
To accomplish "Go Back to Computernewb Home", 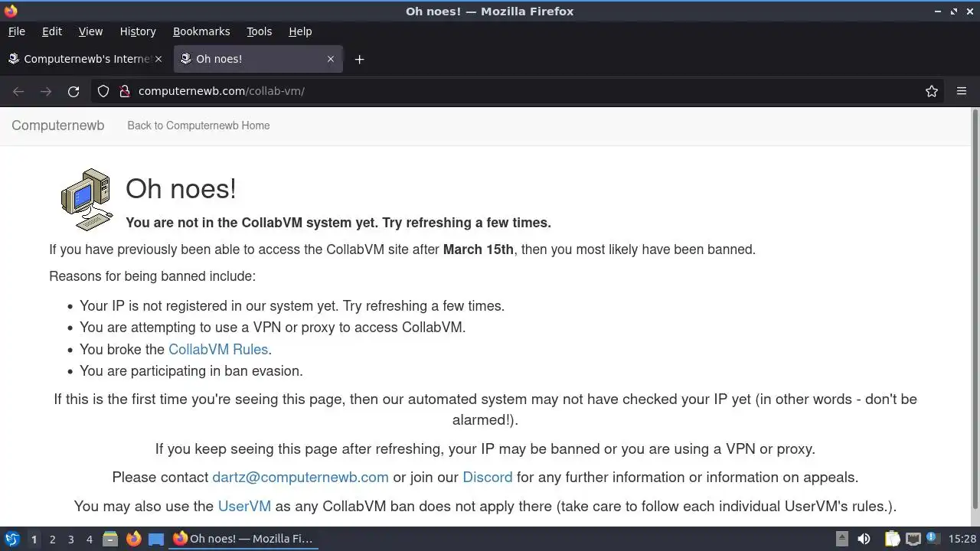I will [x=198, y=126].
